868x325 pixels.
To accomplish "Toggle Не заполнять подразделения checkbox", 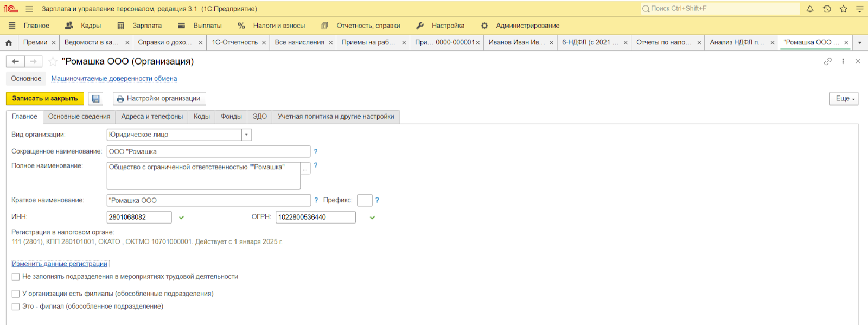I will click(x=16, y=277).
